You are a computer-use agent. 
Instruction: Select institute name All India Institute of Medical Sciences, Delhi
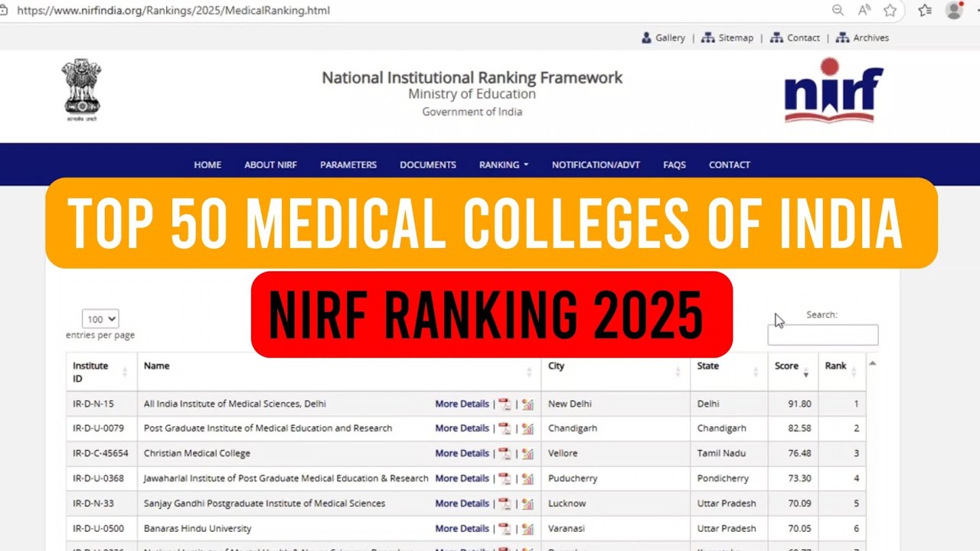coord(235,404)
